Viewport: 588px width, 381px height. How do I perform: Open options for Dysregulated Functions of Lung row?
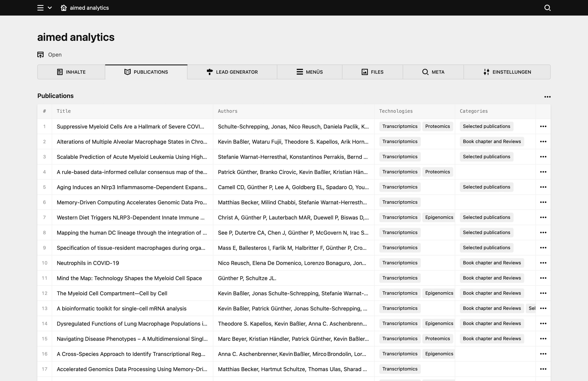point(543,323)
